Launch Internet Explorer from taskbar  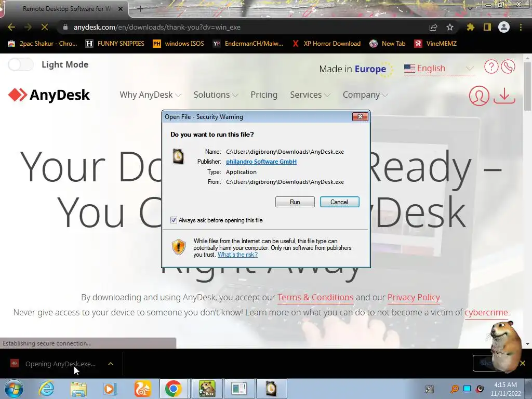pyautogui.click(x=46, y=389)
